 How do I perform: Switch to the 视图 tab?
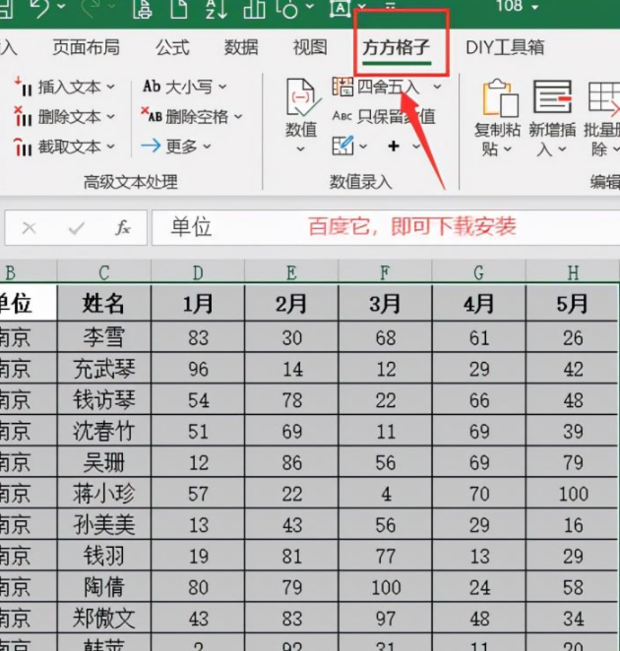click(x=310, y=47)
